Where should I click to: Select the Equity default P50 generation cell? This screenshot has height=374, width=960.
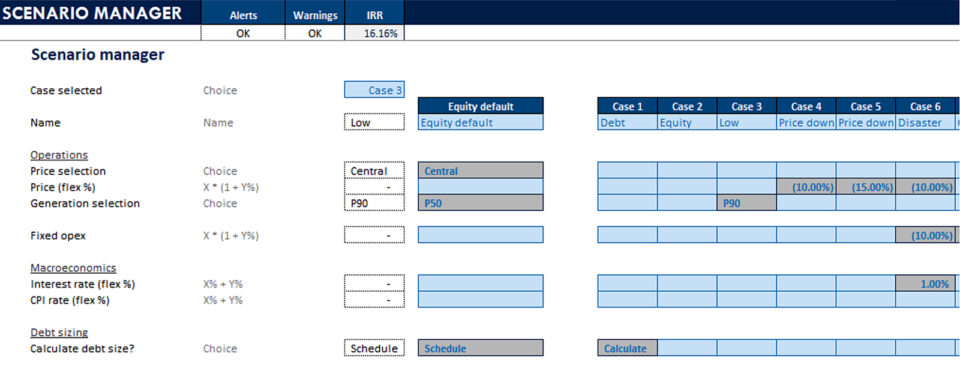(481, 203)
